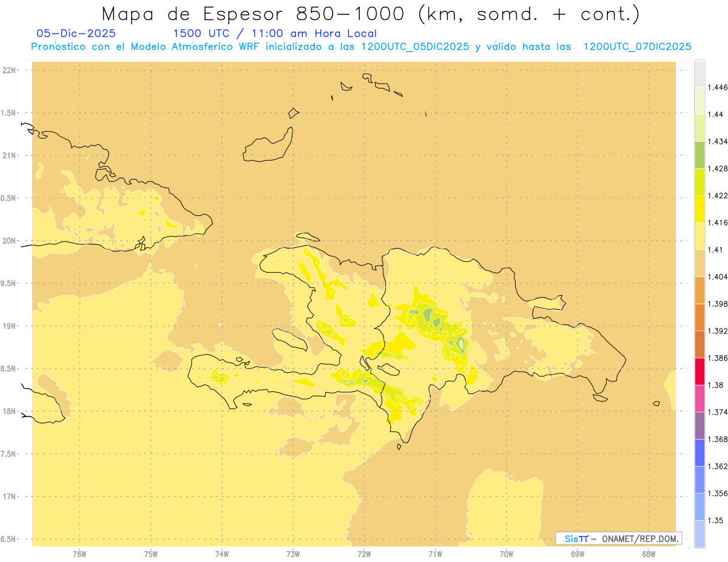Click the latitude label "20N"

tap(9, 241)
